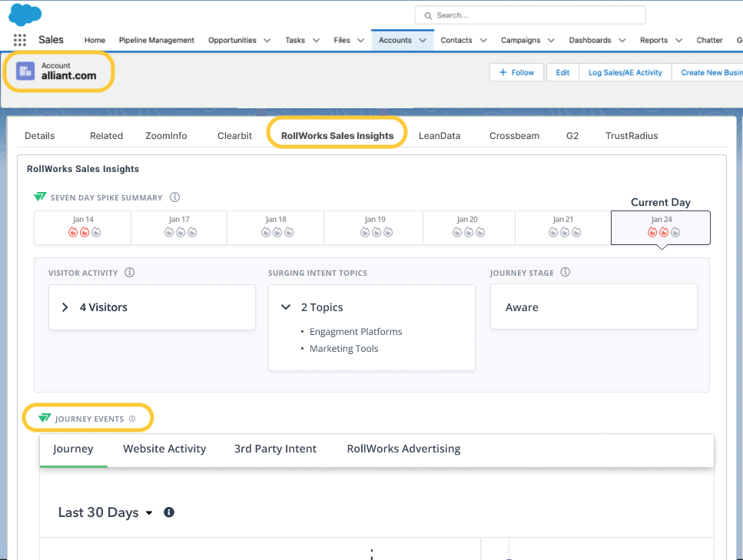Switch to the ZoomInfo tab

pyautogui.click(x=166, y=136)
